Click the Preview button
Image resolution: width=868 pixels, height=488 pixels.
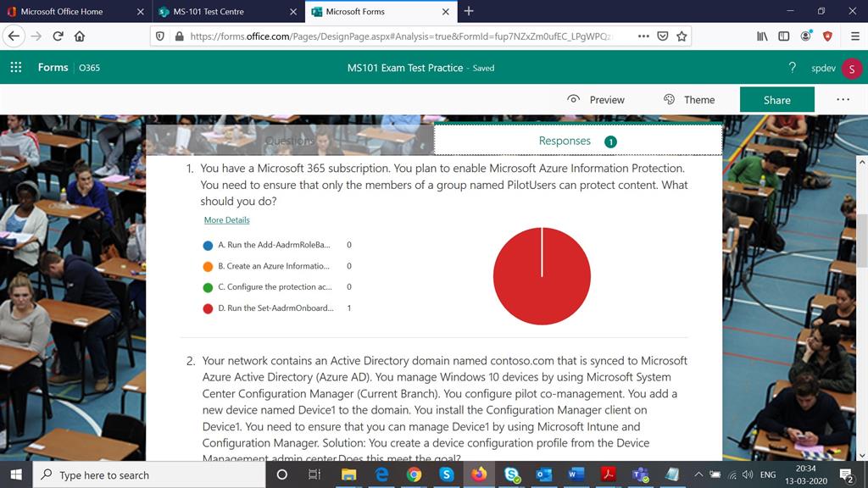pos(596,100)
